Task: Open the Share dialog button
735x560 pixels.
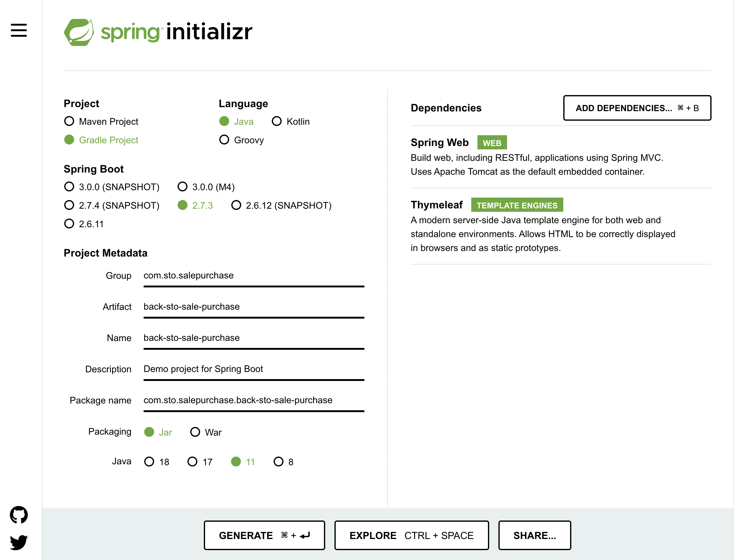Action: 534,535
